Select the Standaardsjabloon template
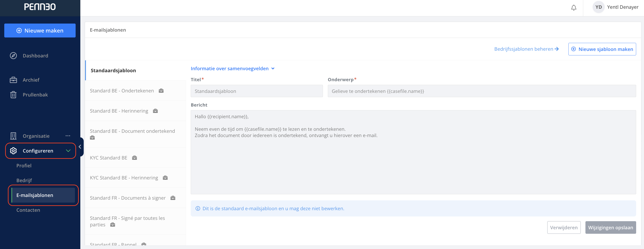 point(136,70)
